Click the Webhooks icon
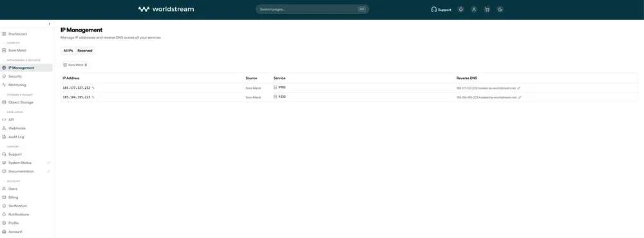The width and height of the screenshot is (644, 238). pyautogui.click(x=4, y=128)
